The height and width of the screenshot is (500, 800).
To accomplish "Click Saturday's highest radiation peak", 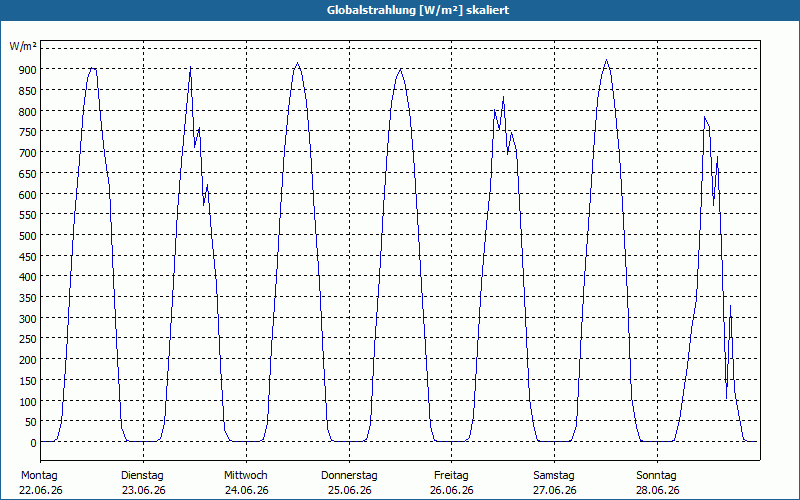I will click(606, 60).
